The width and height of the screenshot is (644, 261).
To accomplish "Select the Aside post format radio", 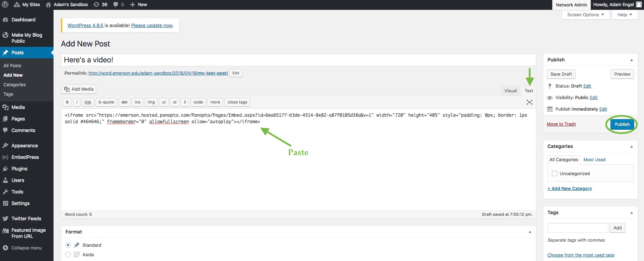I will 68,255.
